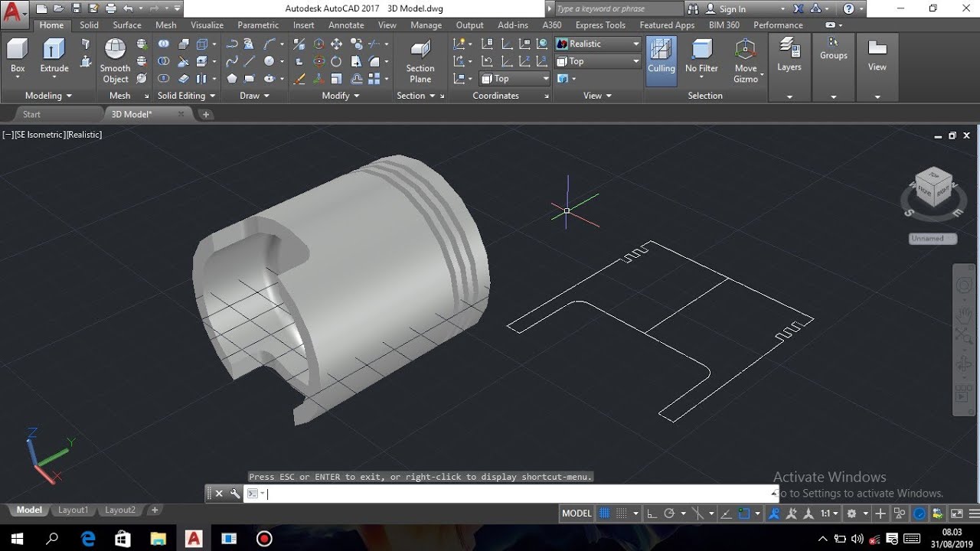Image resolution: width=980 pixels, height=551 pixels.
Task: Open Top view dropdown in View panel
Action: 598,61
